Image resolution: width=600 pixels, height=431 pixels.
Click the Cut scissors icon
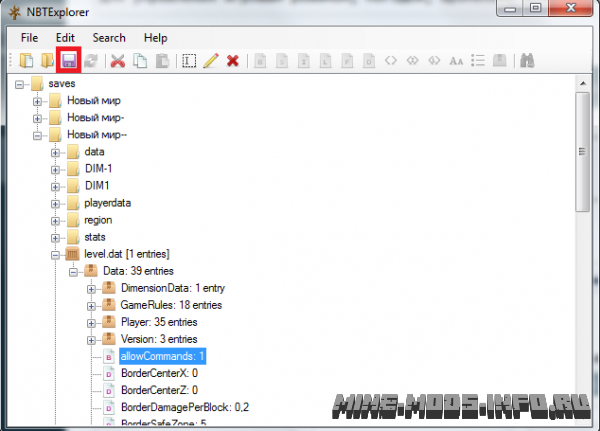[x=118, y=60]
